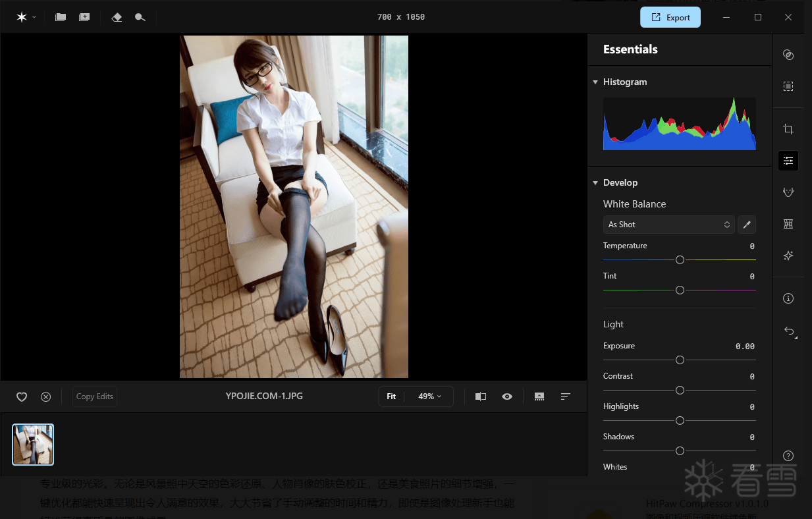Click the white balance eyedropper
This screenshot has width=812, height=519.
(x=747, y=225)
